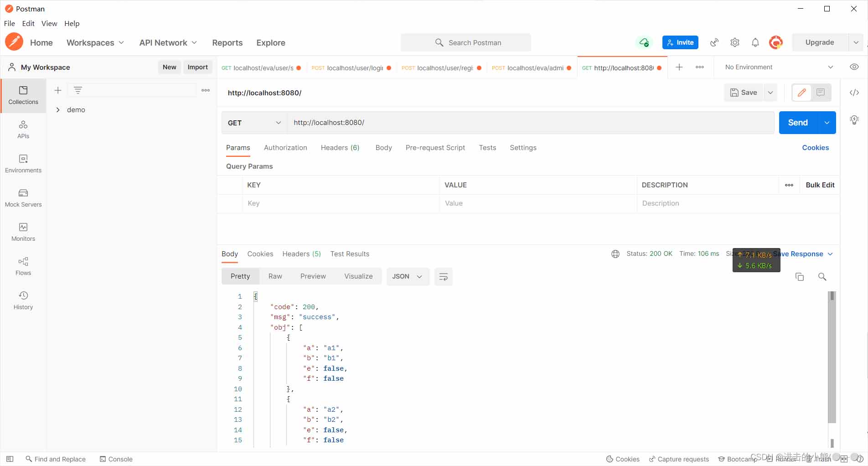Switch to the Authorization tab
Image resolution: width=868 pixels, height=466 pixels.
pos(285,148)
